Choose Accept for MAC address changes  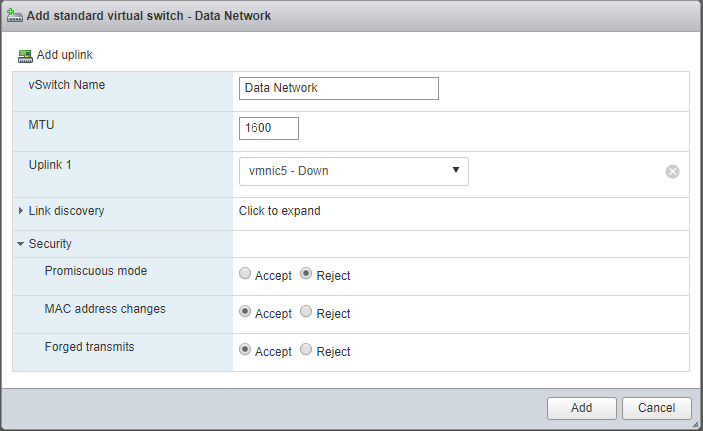click(245, 312)
